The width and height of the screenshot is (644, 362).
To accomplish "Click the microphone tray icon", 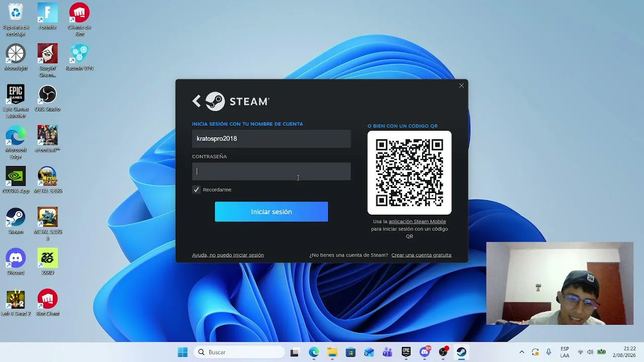I will tap(549, 352).
